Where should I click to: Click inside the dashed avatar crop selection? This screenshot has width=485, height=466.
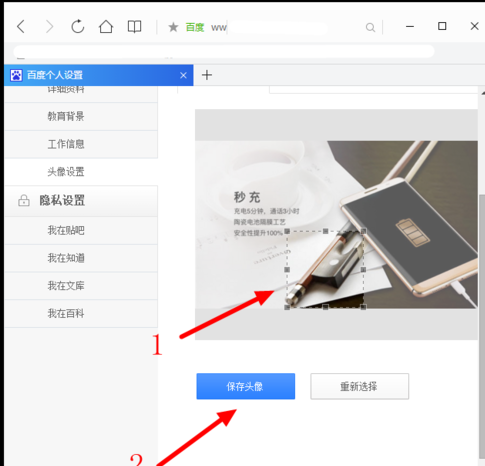coord(325,269)
